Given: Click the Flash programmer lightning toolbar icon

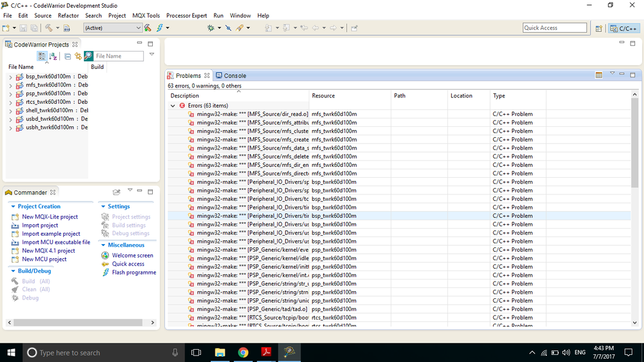Looking at the screenshot, I should click(160, 28).
